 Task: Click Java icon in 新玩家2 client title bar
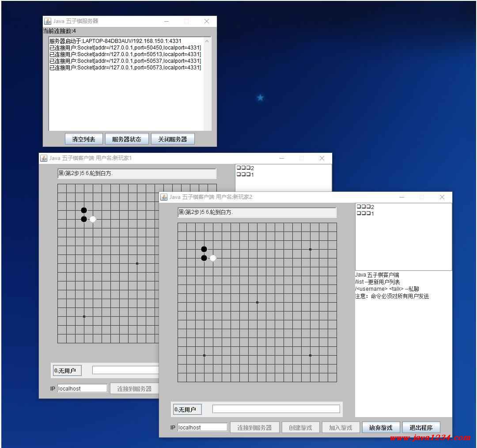pyautogui.click(x=164, y=197)
